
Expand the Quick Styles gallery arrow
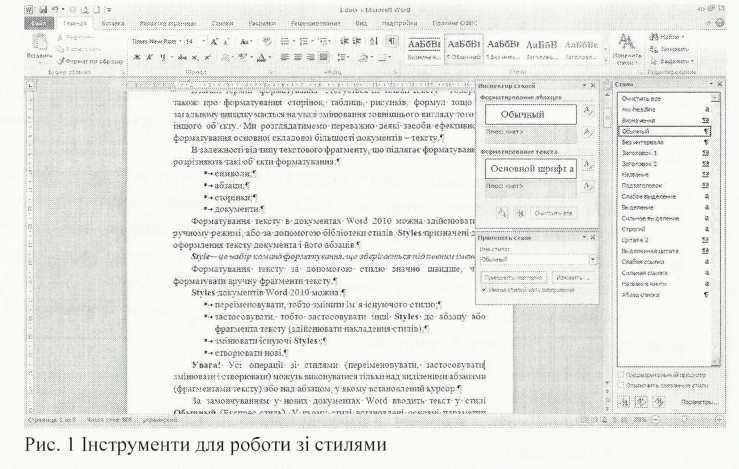(x=605, y=60)
